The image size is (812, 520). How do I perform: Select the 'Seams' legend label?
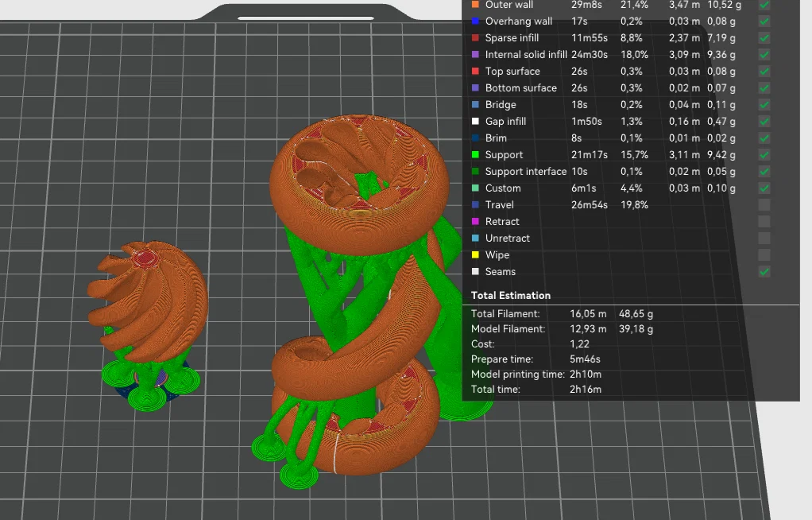(x=501, y=272)
